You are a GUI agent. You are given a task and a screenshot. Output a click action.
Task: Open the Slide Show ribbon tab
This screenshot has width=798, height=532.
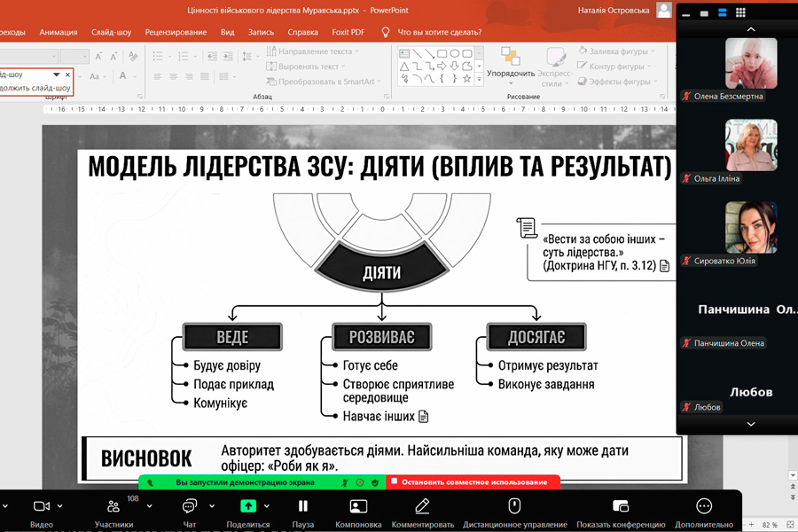click(111, 32)
